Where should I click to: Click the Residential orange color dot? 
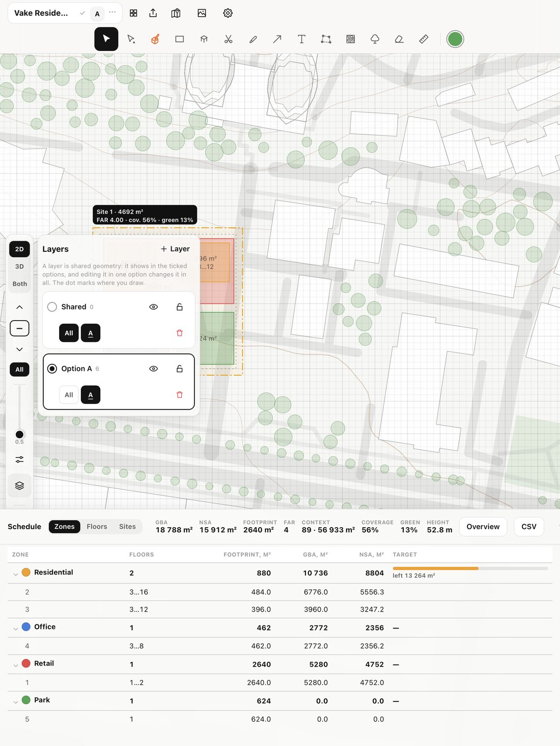[26, 572]
